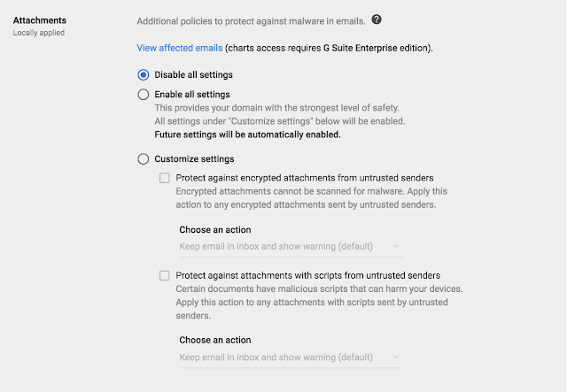Enable protection against attachments with scripts checkbox
The image size is (567, 392).
[165, 275]
